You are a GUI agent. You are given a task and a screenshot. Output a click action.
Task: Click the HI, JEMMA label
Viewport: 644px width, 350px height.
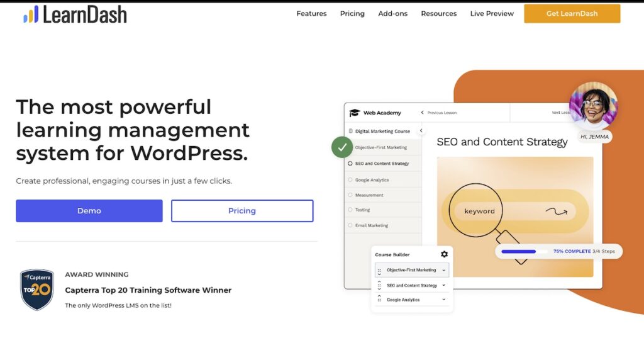594,137
